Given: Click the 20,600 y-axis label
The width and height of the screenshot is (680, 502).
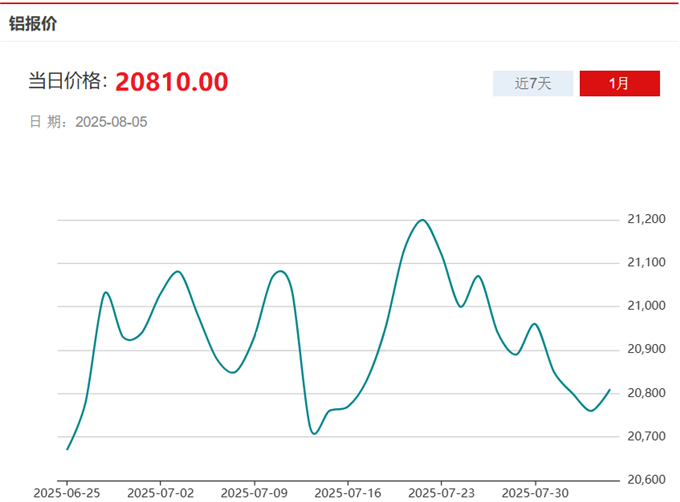Looking at the screenshot, I should [x=647, y=480].
